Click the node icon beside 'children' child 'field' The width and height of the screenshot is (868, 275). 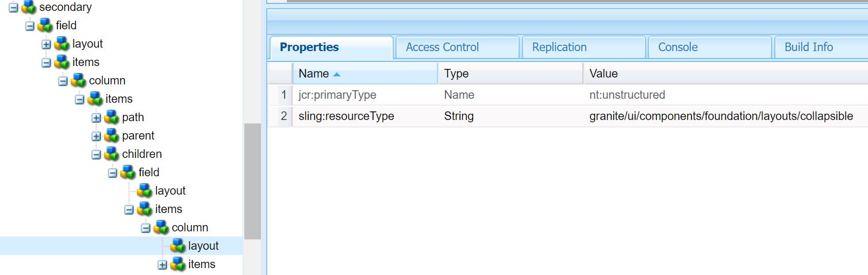point(128,173)
